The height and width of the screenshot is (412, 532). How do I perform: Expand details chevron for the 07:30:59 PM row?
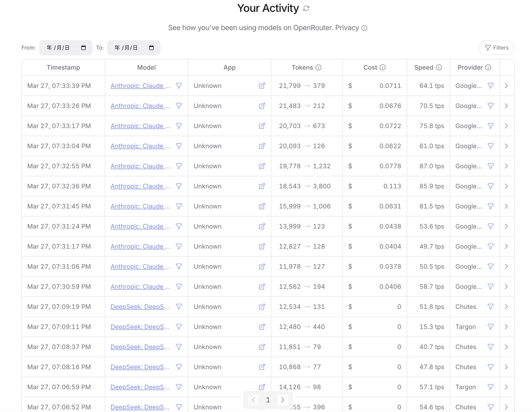pyautogui.click(x=506, y=287)
